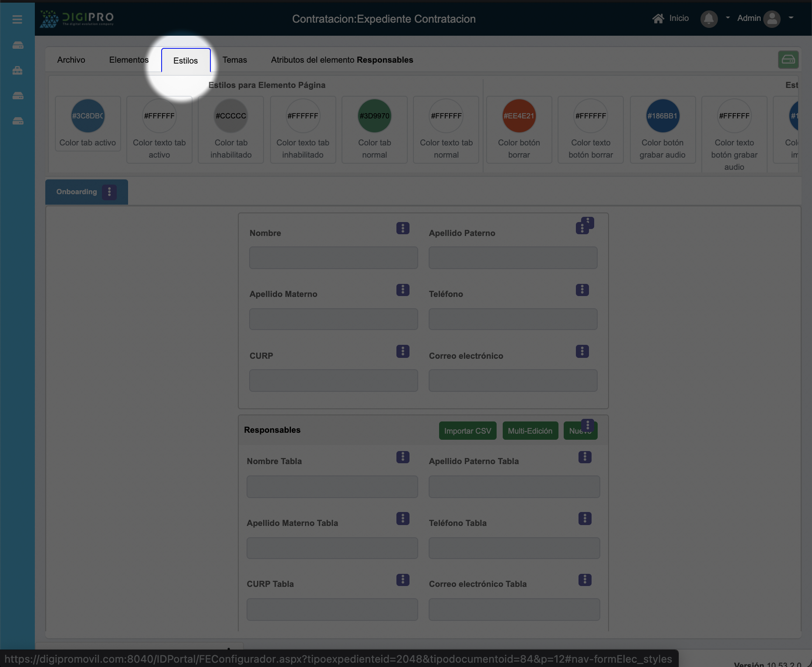The height and width of the screenshot is (667, 812).
Task: Open options menu for Nombre field
Action: tap(403, 228)
